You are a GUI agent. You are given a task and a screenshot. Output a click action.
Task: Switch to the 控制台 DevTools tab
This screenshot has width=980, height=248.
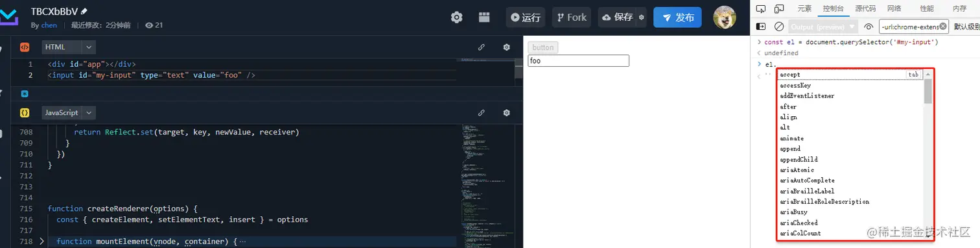(833, 8)
